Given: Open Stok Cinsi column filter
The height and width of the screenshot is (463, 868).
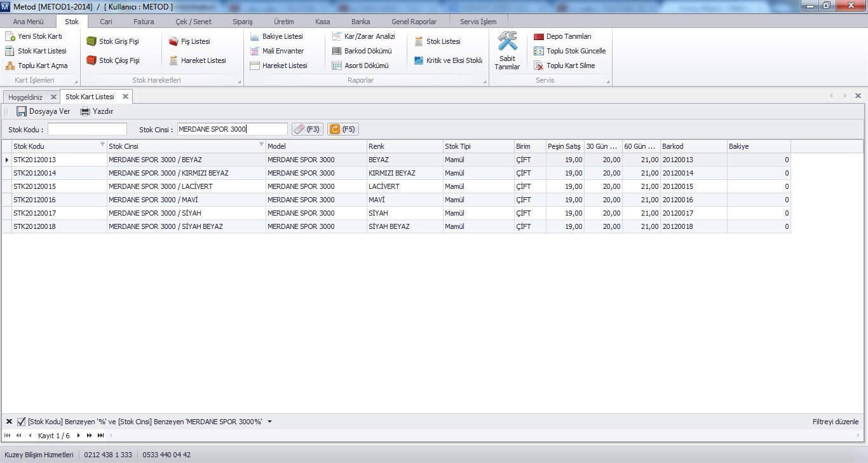Looking at the screenshot, I should pos(261,145).
